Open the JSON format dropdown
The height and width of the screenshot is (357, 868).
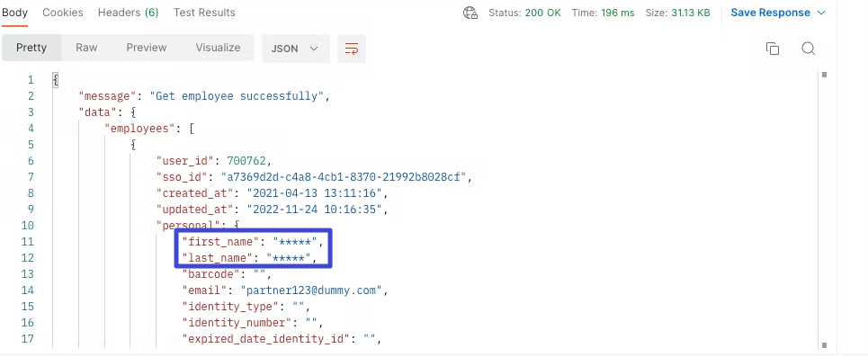pos(294,49)
